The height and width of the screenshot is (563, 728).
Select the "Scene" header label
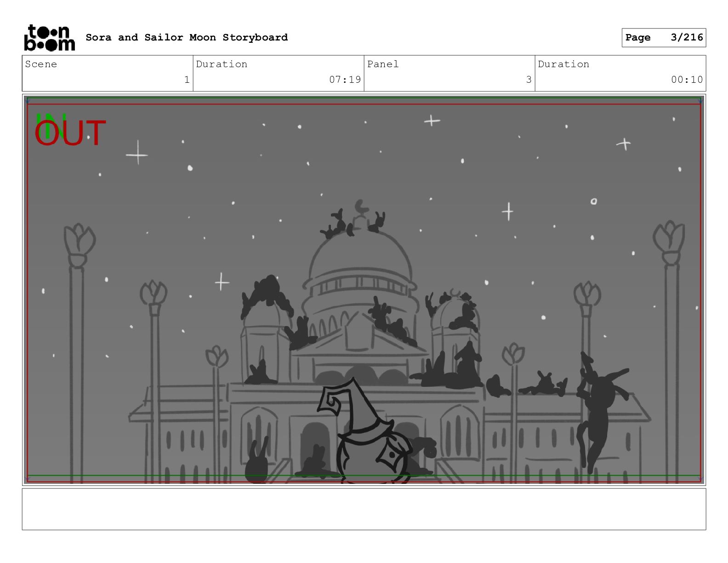point(41,64)
